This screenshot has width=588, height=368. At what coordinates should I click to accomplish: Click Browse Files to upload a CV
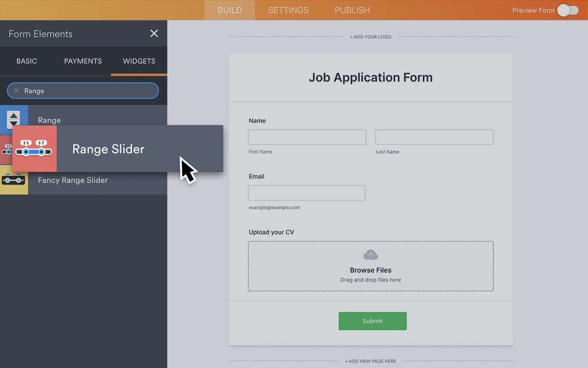tap(370, 270)
